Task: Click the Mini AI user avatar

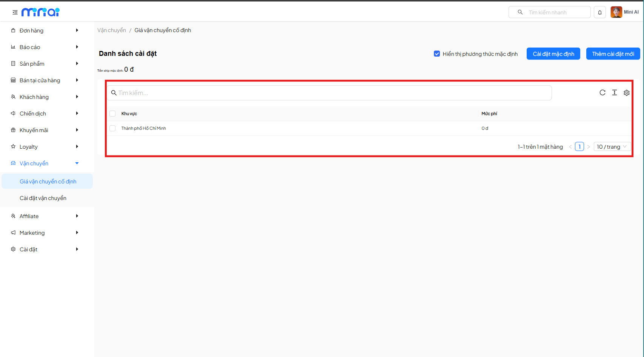Action: coord(616,12)
